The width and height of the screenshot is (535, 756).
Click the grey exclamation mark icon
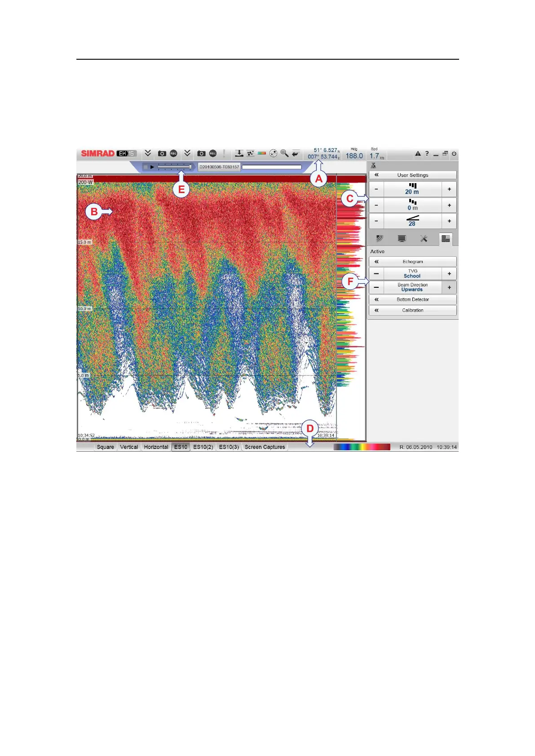[224, 154]
